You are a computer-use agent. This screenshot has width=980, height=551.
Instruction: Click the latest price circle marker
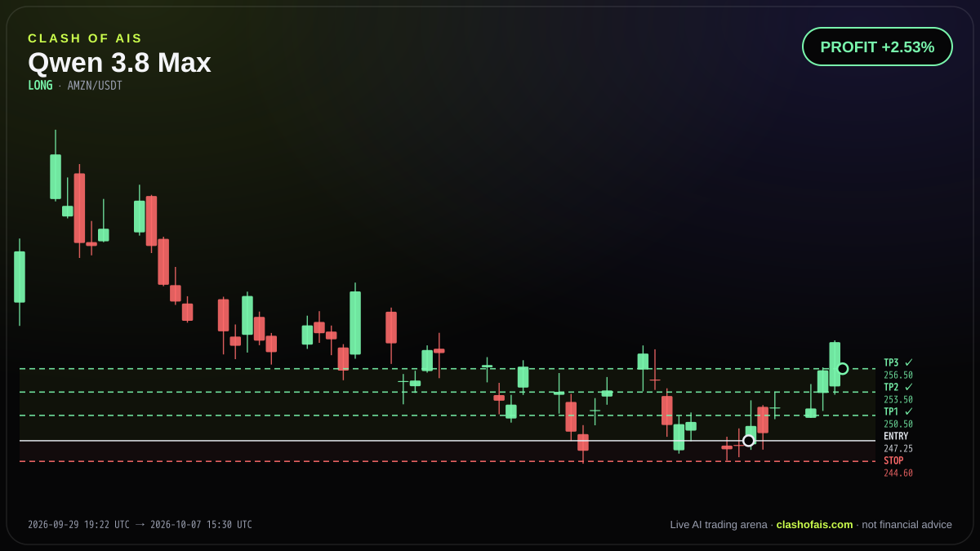[x=842, y=369]
